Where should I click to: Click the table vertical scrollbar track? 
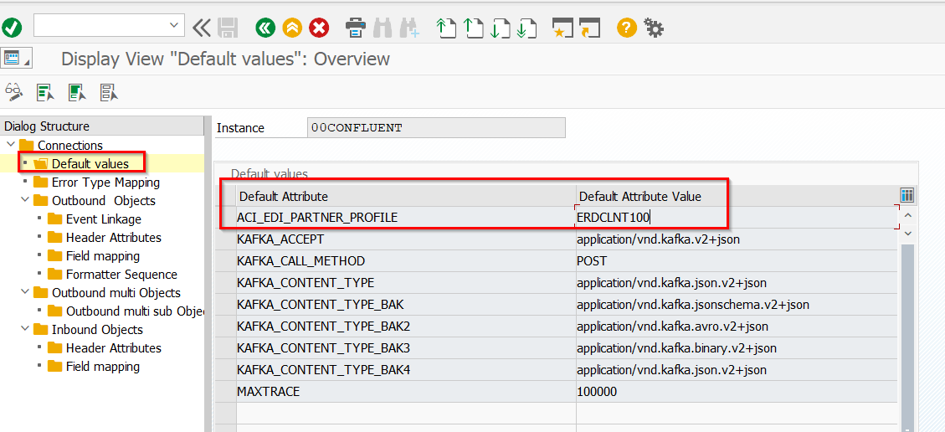click(907, 337)
